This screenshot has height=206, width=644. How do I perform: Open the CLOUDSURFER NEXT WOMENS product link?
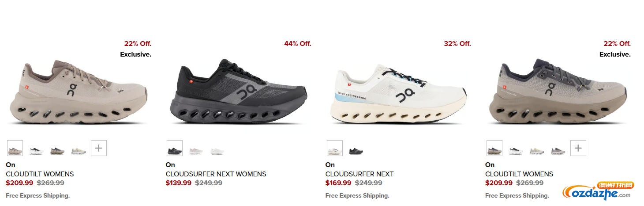tap(216, 174)
